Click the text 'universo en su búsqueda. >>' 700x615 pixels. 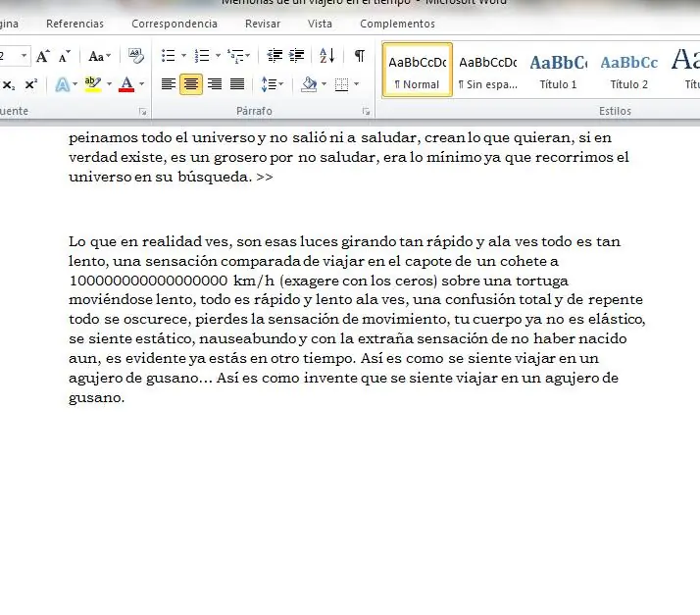tap(171, 177)
